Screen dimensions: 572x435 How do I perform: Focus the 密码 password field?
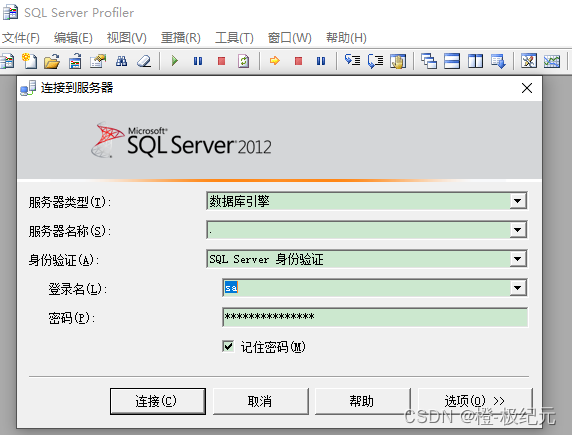coord(375,317)
